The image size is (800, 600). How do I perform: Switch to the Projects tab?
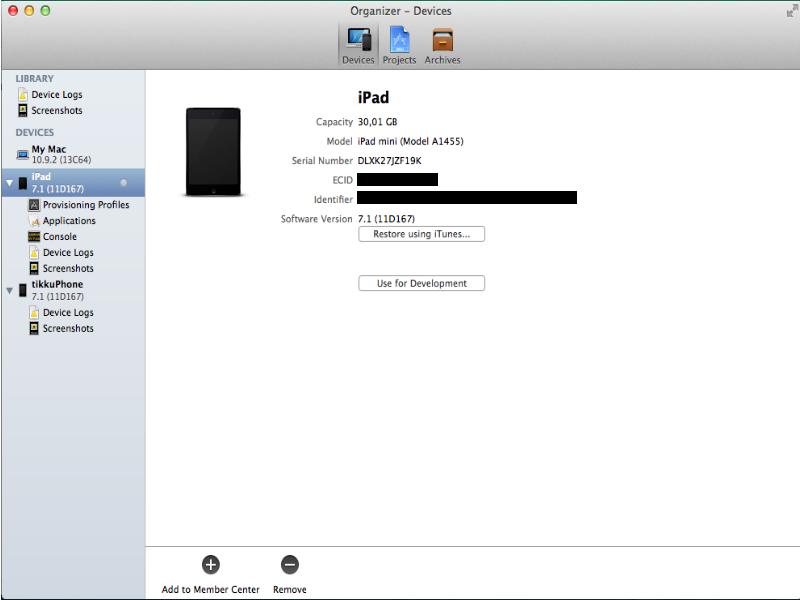pyautogui.click(x=399, y=45)
